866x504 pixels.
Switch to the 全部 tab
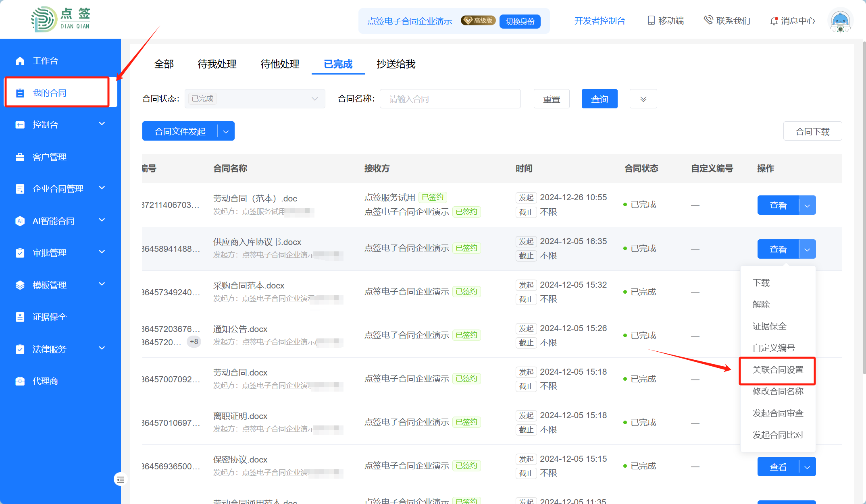[164, 64]
